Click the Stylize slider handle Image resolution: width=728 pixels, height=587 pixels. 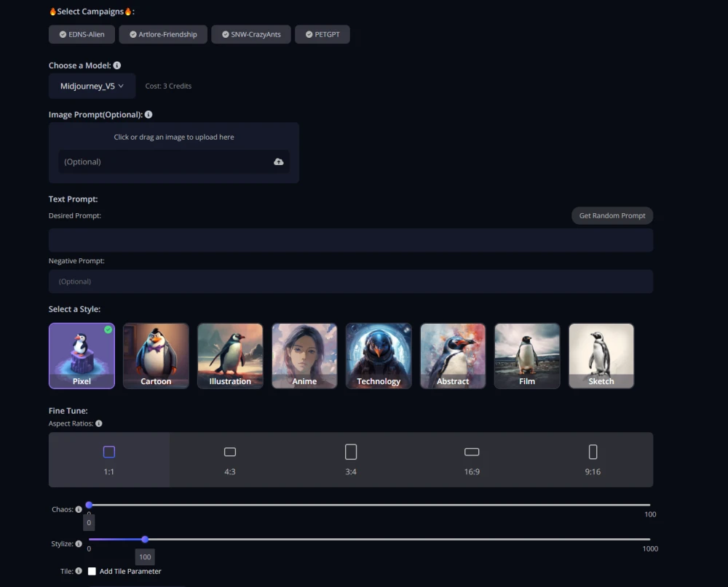[x=145, y=539]
